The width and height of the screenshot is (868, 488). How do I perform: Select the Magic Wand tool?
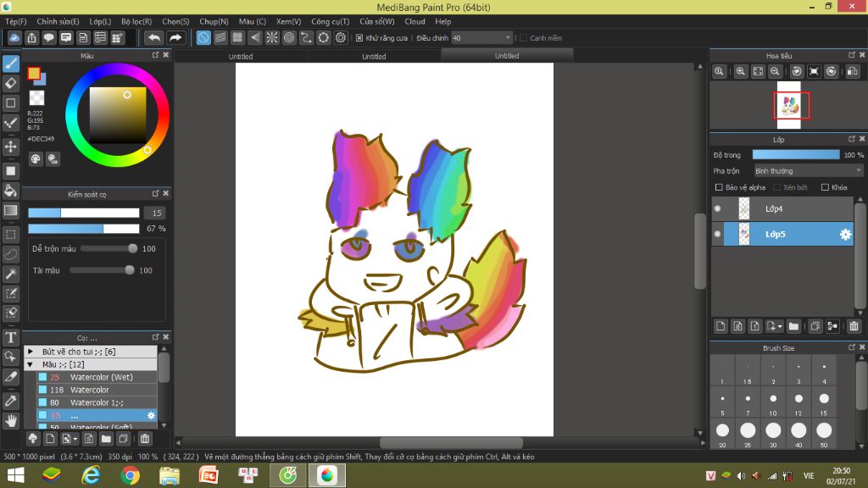pyautogui.click(x=10, y=274)
